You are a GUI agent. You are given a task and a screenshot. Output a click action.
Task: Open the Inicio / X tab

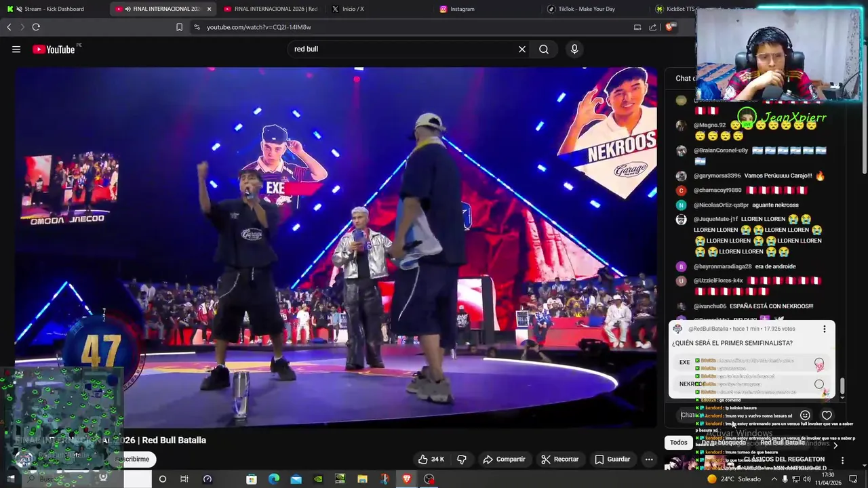click(380, 9)
